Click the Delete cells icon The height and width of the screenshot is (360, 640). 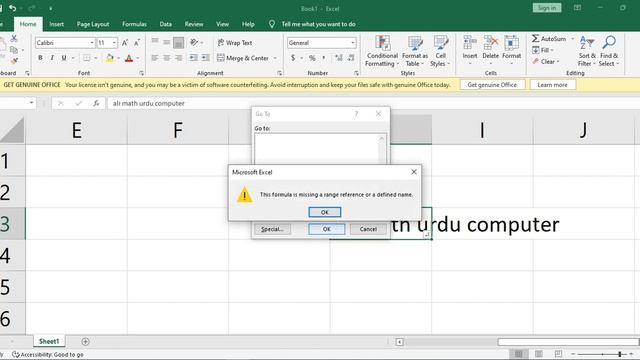491,42
